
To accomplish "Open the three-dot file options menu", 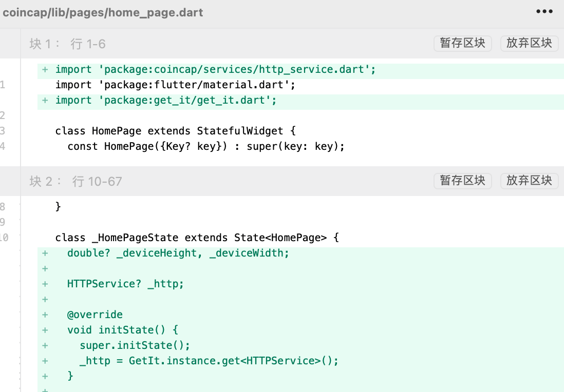I will [x=544, y=12].
